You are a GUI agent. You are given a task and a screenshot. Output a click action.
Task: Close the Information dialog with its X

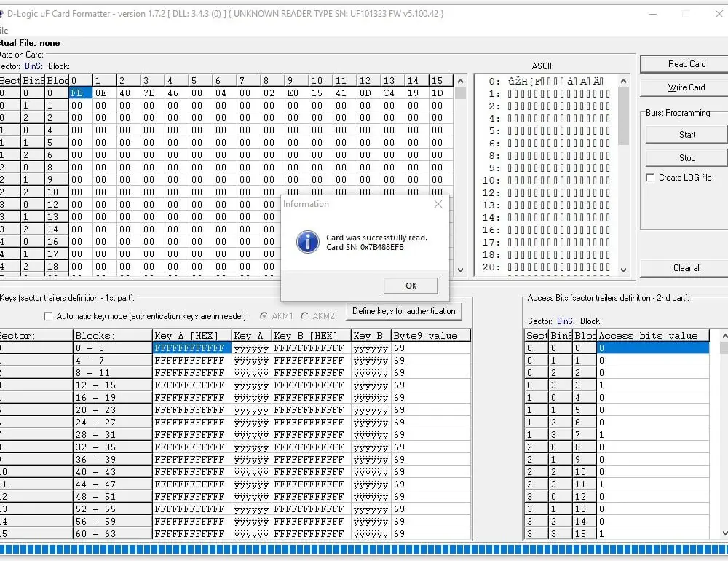click(438, 204)
